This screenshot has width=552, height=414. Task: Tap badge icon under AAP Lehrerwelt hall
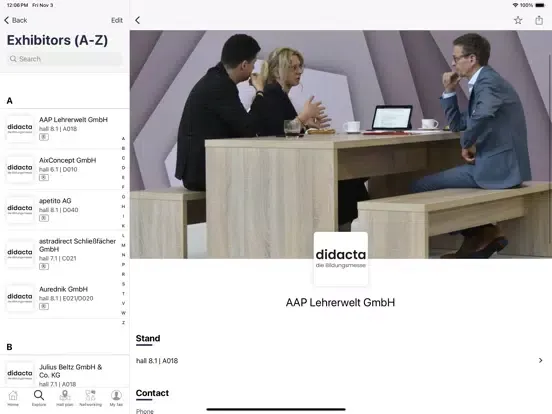click(x=44, y=137)
